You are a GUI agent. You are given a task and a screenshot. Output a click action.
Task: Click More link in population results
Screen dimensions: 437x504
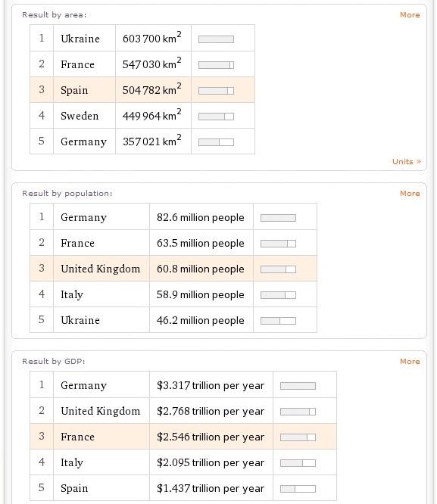(x=410, y=193)
